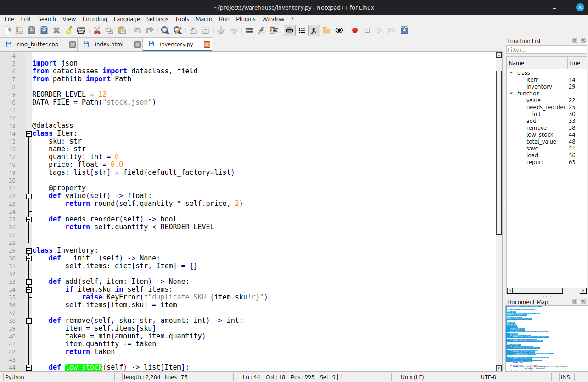The width and height of the screenshot is (588, 382).
Task: Click the Zoom In toolbar icon
Action: 193,30
